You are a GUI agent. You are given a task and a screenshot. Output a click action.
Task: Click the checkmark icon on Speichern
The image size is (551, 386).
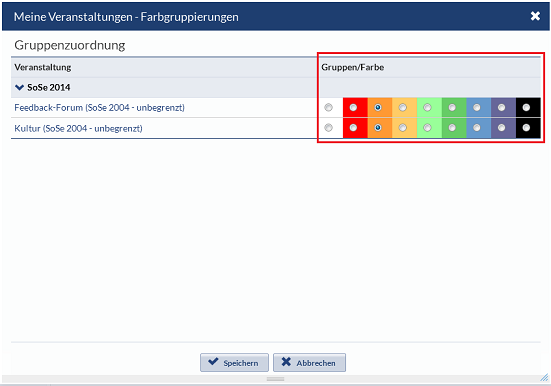point(213,361)
